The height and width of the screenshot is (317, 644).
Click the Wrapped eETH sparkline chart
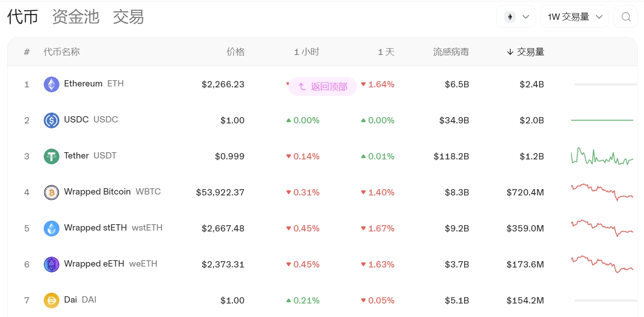[x=602, y=264]
